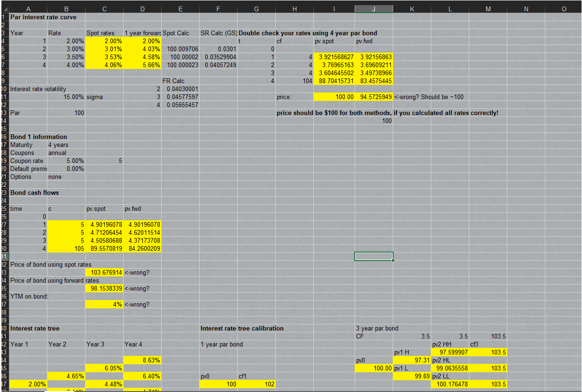Screen dimensions: 582x392
Task: Click the 'price should be $100' note
Action: (x=388, y=113)
